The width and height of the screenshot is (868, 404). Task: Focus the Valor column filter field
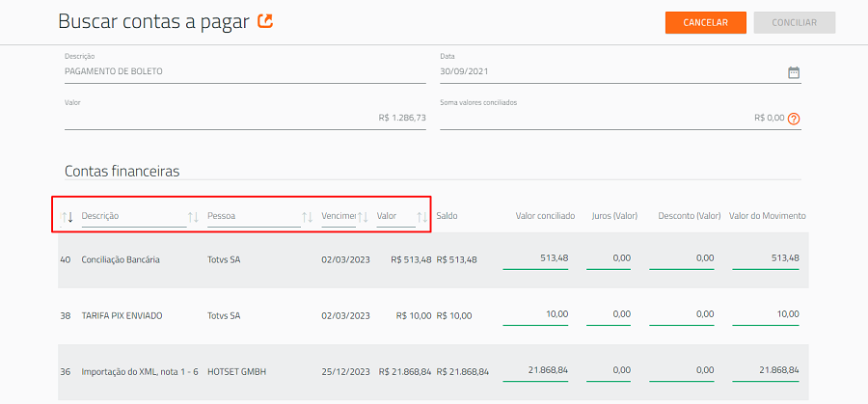tap(396, 216)
